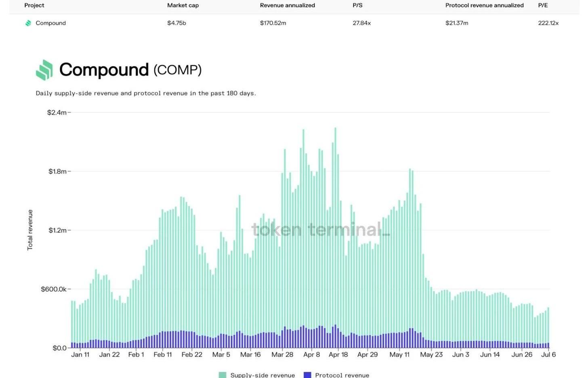The width and height of the screenshot is (588, 378).
Task: Click the $2.4m label on y-axis
Action: [x=57, y=112]
